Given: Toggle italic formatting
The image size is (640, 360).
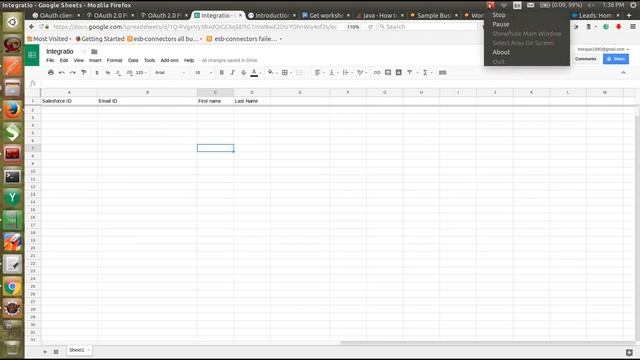Looking at the screenshot, I should pyautogui.click(x=233, y=72).
